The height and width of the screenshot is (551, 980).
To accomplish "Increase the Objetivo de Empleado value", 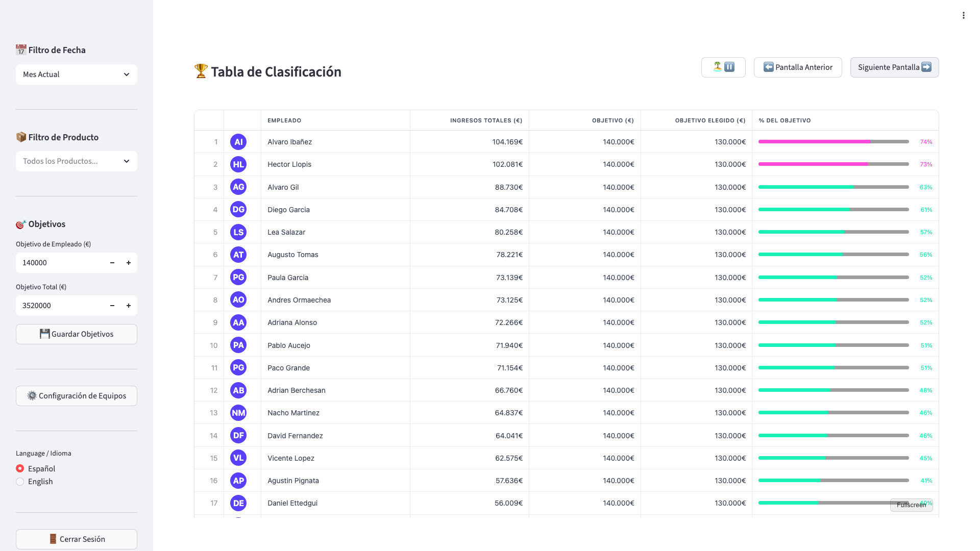I will click(129, 263).
